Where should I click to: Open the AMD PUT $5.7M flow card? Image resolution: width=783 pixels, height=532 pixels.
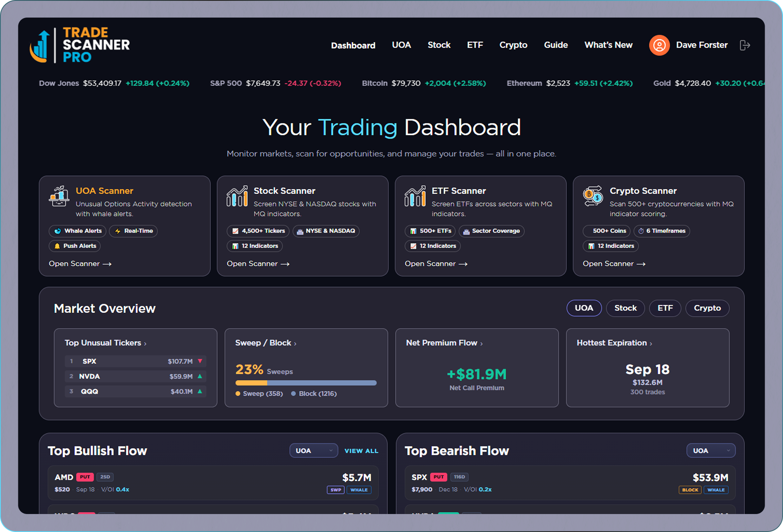point(213,483)
